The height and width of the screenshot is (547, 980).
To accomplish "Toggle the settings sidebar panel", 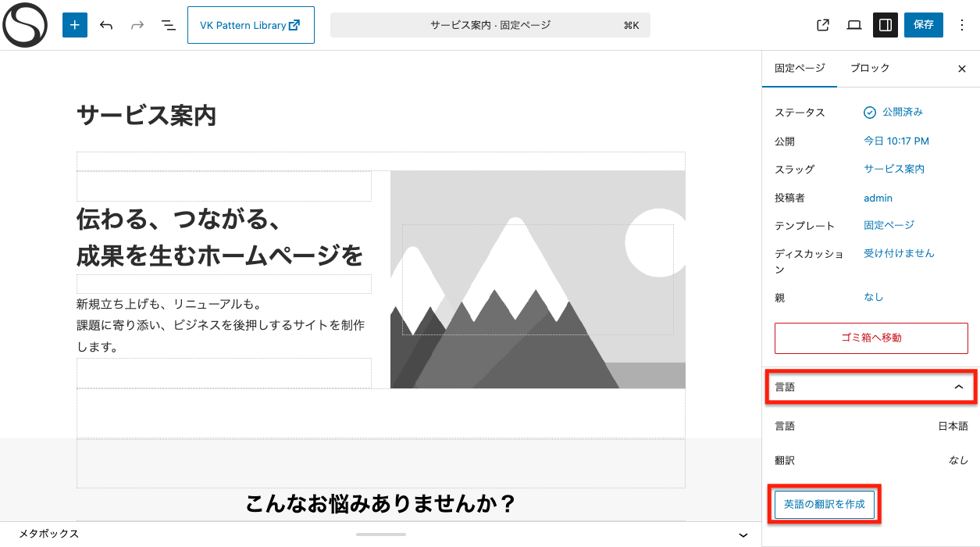I will click(x=886, y=25).
